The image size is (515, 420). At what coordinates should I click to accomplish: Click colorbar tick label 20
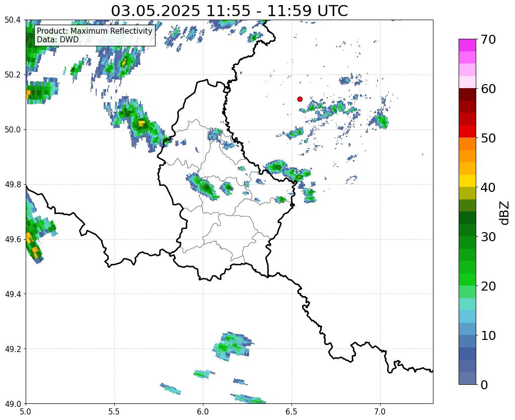(488, 286)
